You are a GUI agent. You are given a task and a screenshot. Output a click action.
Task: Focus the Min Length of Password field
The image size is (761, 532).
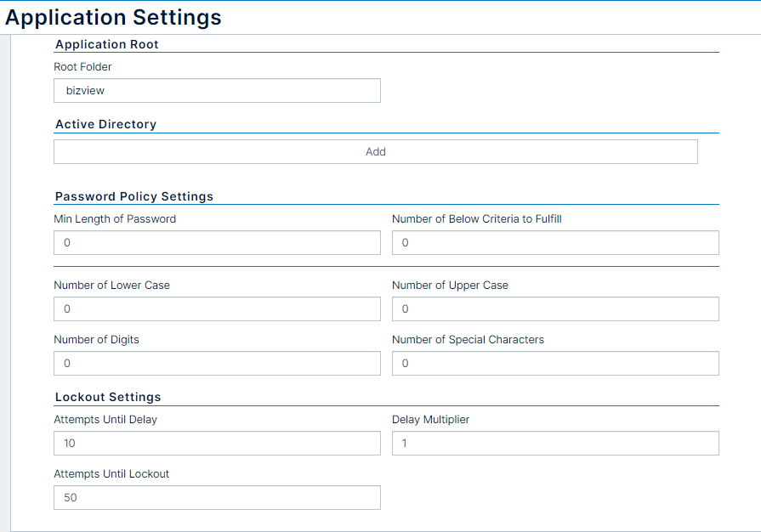point(217,242)
